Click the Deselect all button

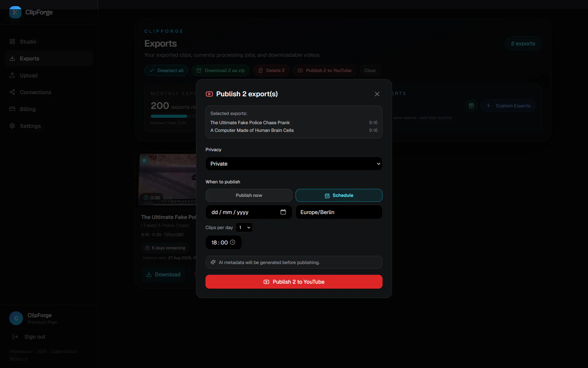tap(166, 71)
